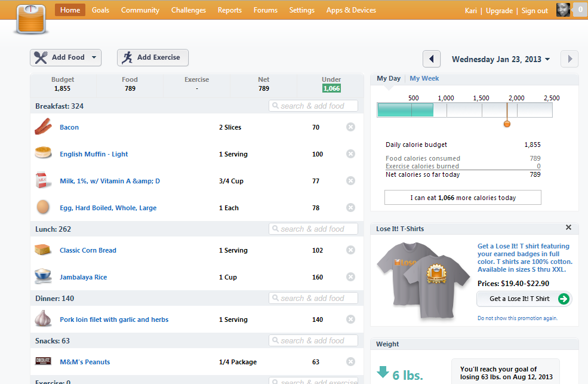Open Pork loin filet with garlic and herbs

point(114,320)
